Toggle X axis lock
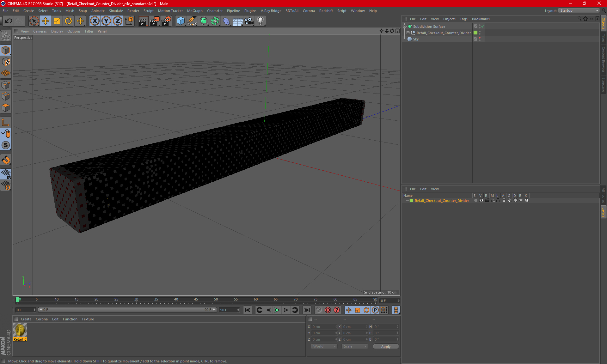 95,21
